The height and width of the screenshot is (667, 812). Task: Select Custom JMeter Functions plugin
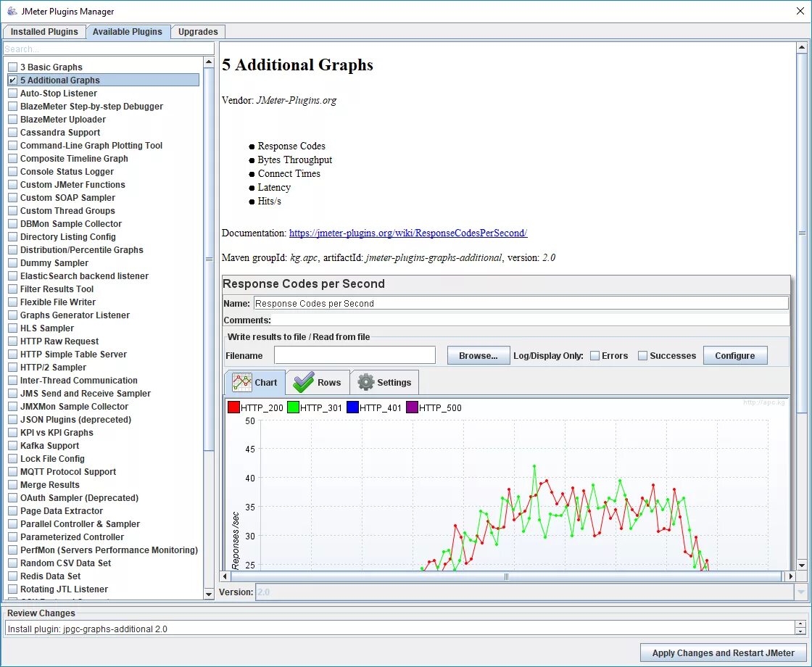[x=72, y=184]
